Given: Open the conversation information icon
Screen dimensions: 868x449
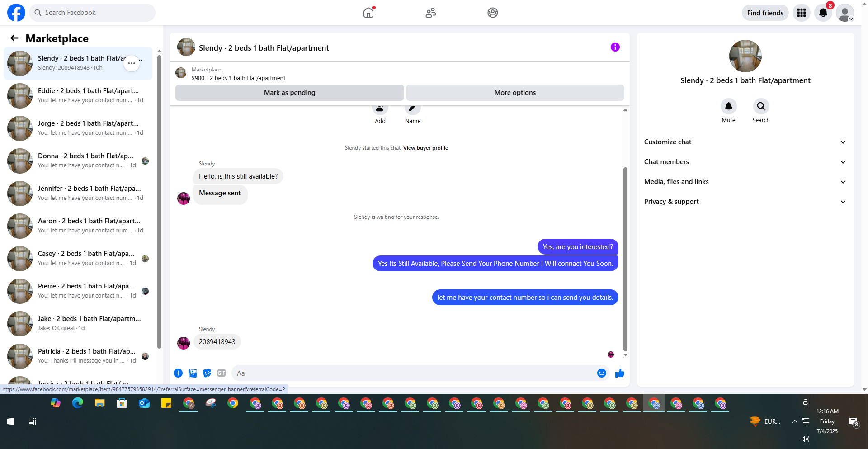Looking at the screenshot, I should (x=615, y=47).
